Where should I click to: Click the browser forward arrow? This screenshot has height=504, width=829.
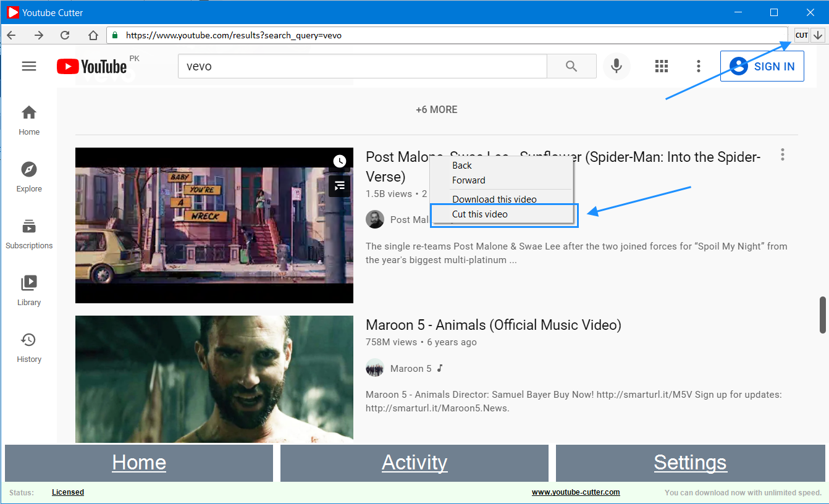pyautogui.click(x=39, y=35)
